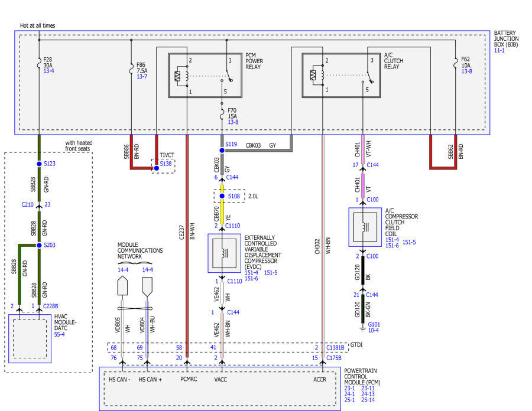532x411 pixels.
Task: Click the PCM Power Relay symbol
Action: pyautogui.click(x=205, y=76)
